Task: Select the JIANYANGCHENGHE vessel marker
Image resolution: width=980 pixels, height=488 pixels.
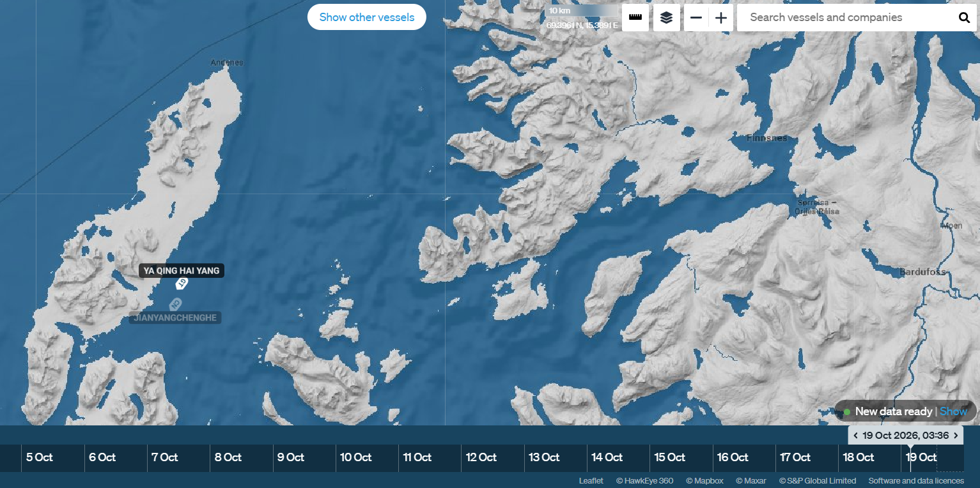Action: click(x=176, y=304)
